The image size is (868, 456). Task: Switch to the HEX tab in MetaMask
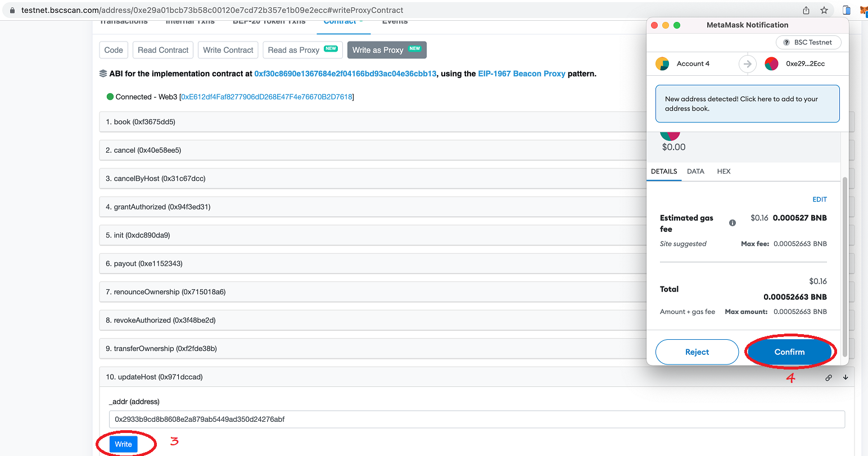(x=724, y=171)
